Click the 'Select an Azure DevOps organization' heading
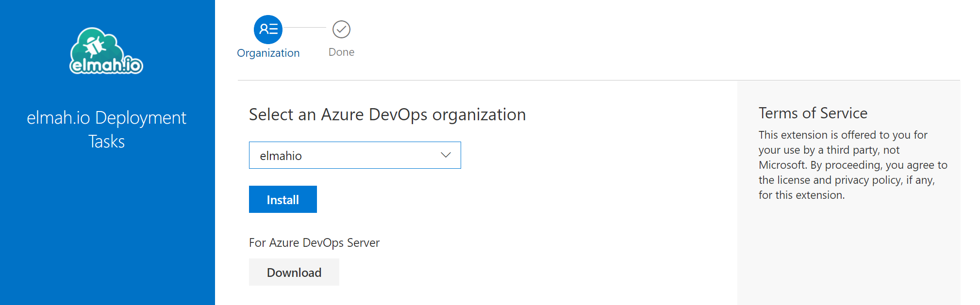This screenshot has width=980, height=305. point(387,114)
